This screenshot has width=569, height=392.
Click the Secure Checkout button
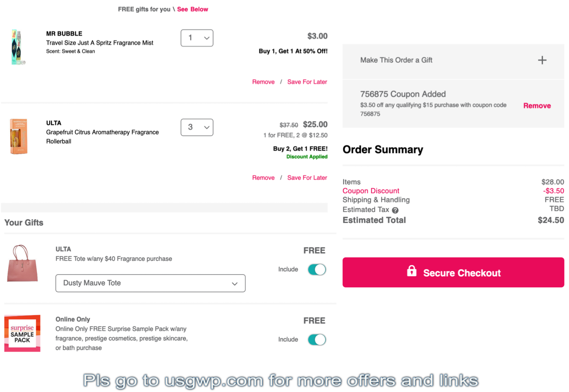[x=453, y=272]
